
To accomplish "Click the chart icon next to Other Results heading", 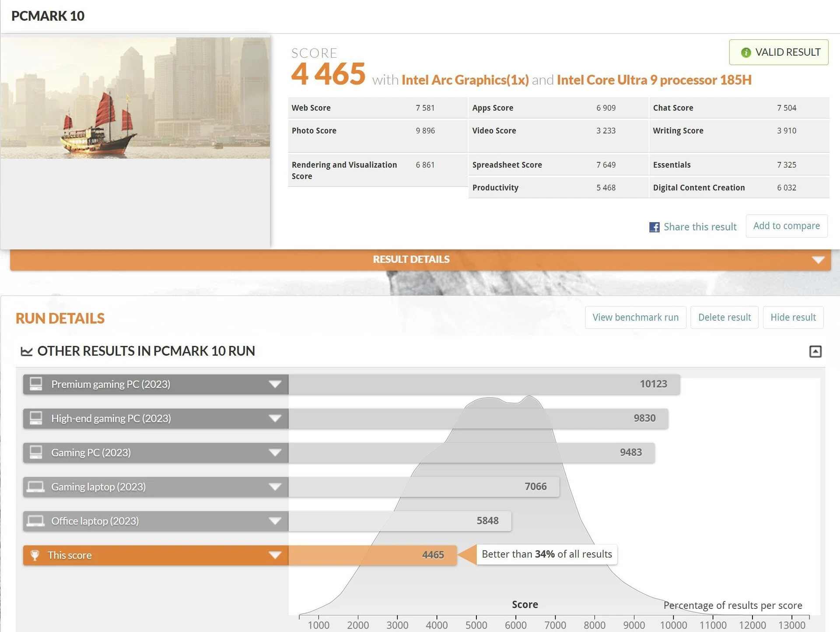I will click(x=27, y=351).
